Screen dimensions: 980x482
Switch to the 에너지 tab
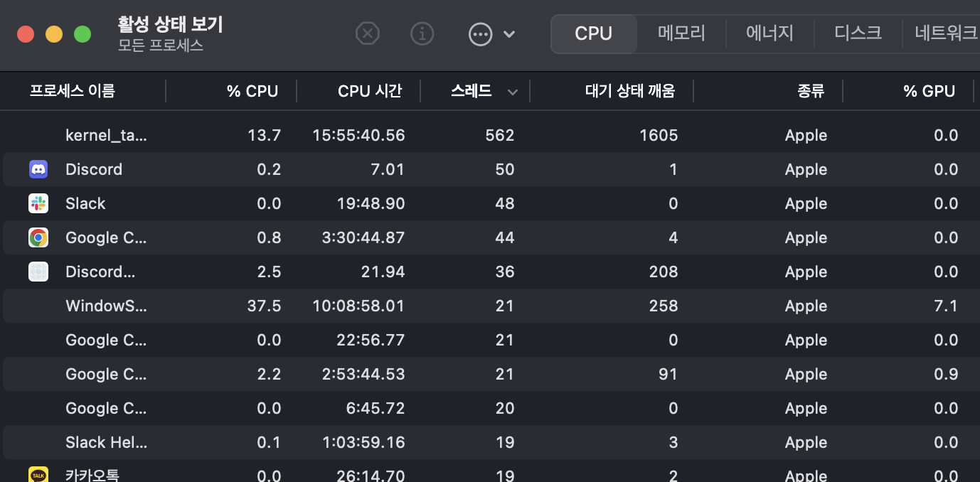(x=769, y=33)
